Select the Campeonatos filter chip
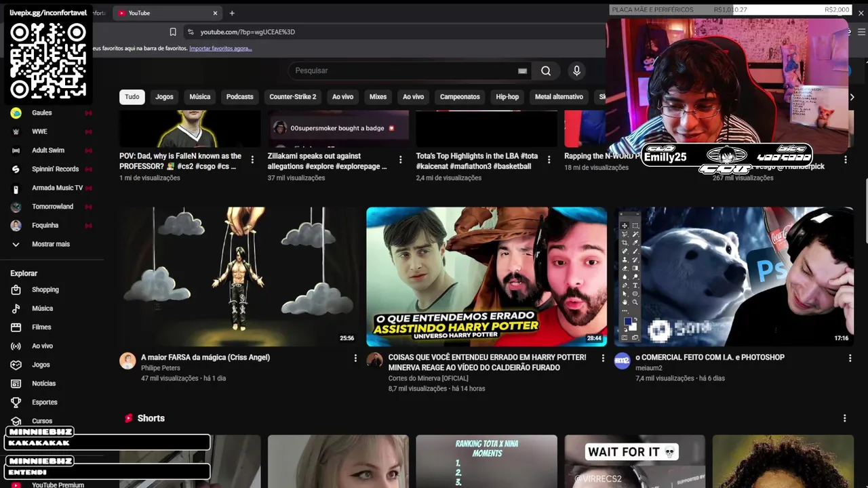The image size is (868, 488). 460,97
